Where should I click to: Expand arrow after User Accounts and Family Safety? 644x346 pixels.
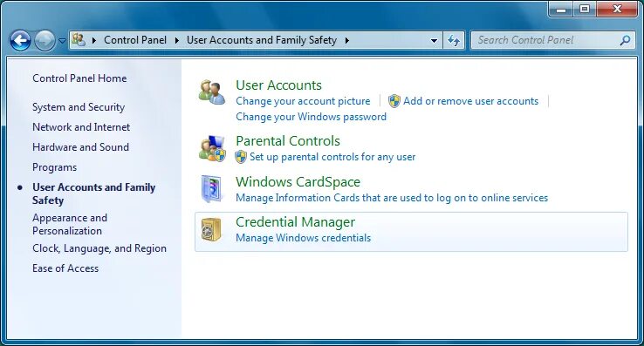347,40
